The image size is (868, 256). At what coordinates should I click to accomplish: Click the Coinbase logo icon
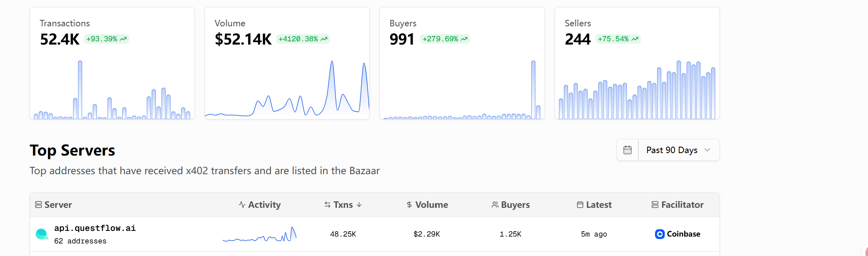point(660,234)
